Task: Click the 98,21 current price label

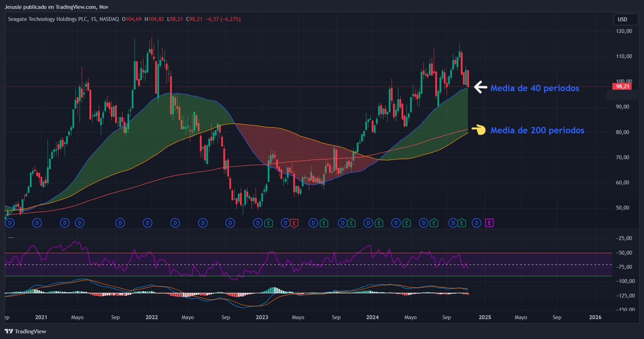Action: pyautogui.click(x=622, y=87)
